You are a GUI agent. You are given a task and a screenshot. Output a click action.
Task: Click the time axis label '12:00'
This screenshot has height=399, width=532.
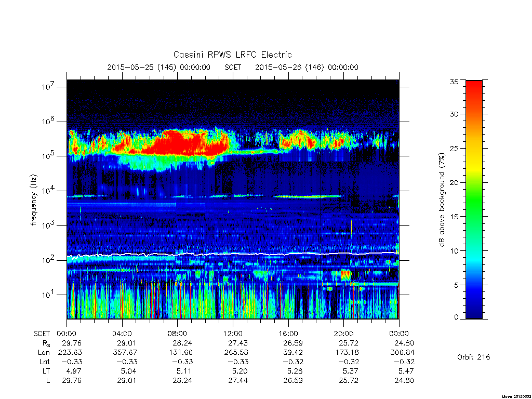point(233,334)
